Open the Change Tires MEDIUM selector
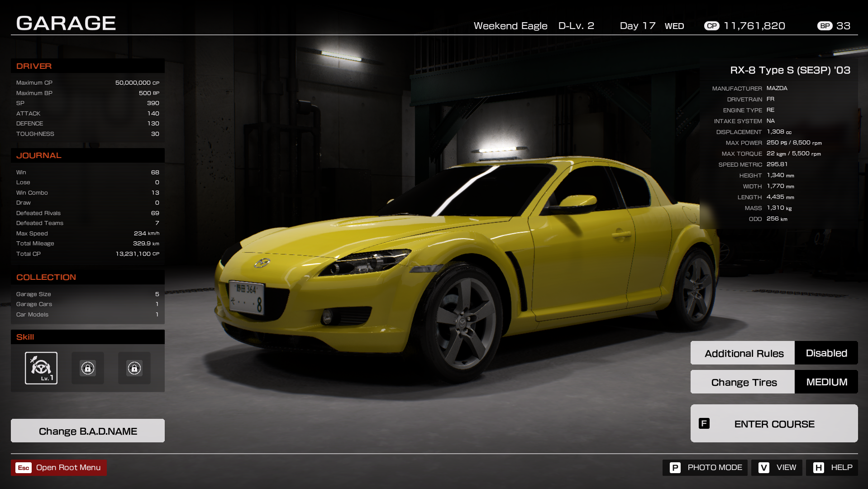 coord(774,382)
